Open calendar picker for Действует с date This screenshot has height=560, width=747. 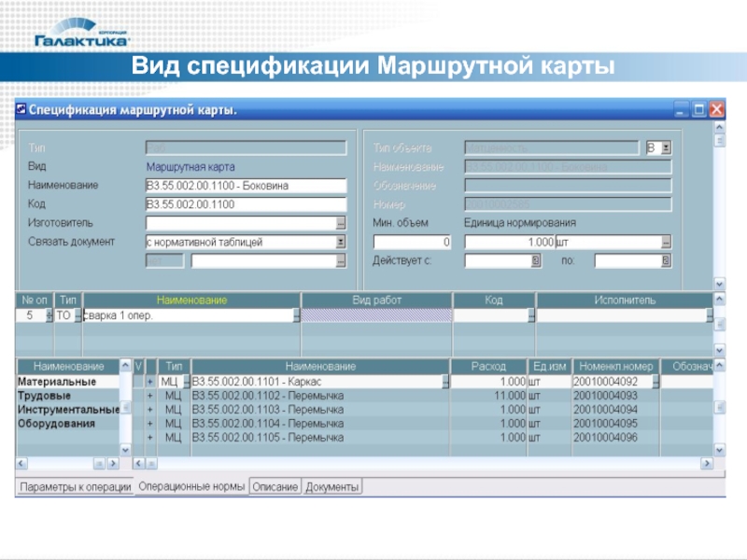click(x=536, y=261)
